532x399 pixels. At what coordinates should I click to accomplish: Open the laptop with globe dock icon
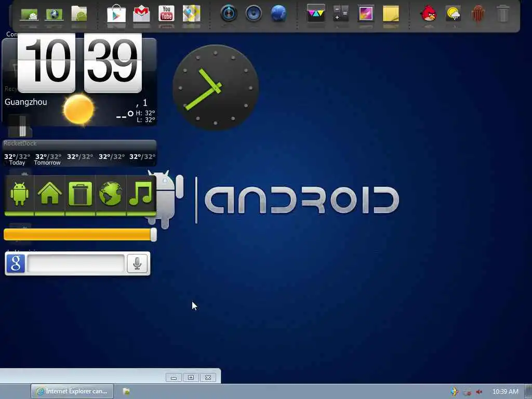pos(54,14)
